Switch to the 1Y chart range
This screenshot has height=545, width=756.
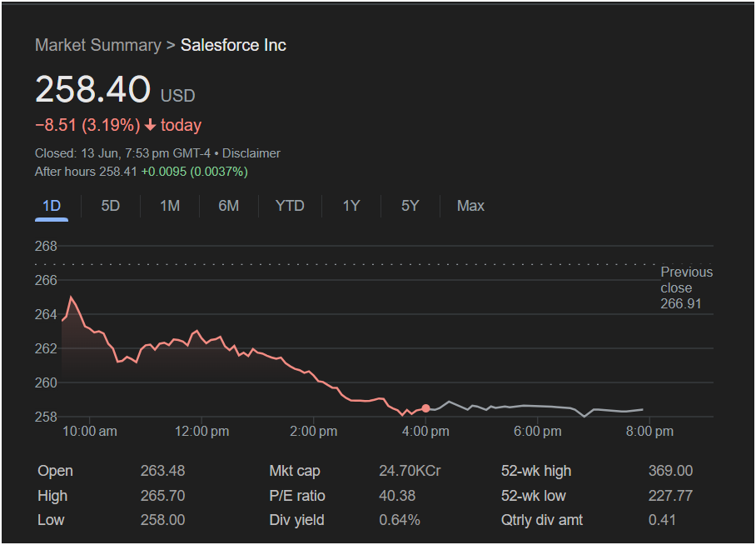[351, 206]
